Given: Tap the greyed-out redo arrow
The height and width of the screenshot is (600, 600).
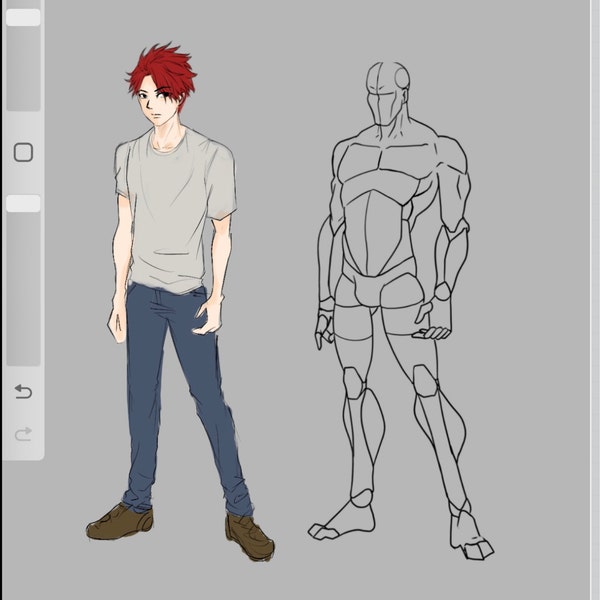Looking at the screenshot, I should (x=23, y=434).
